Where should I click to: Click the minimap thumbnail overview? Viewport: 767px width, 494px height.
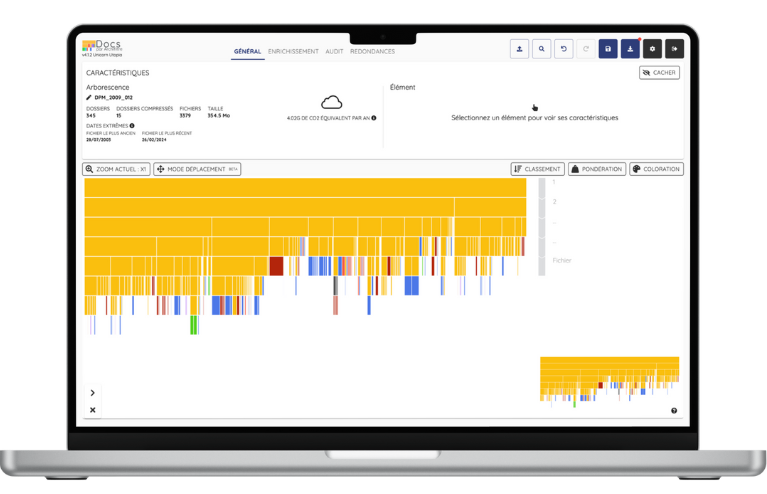[x=609, y=379]
